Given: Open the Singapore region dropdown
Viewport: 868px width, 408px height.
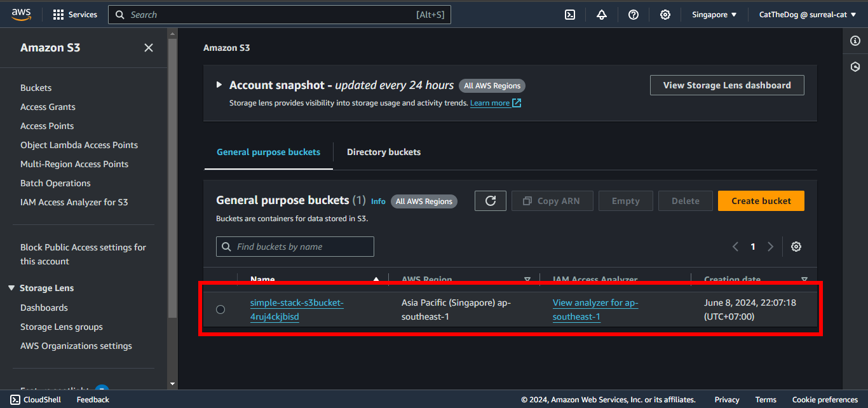Looking at the screenshot, I should point(714,15).
